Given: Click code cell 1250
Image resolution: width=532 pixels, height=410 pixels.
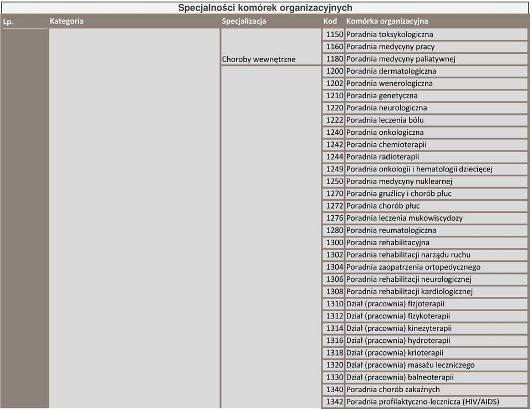Looking at the screenshot, I should tap(333, 181).
